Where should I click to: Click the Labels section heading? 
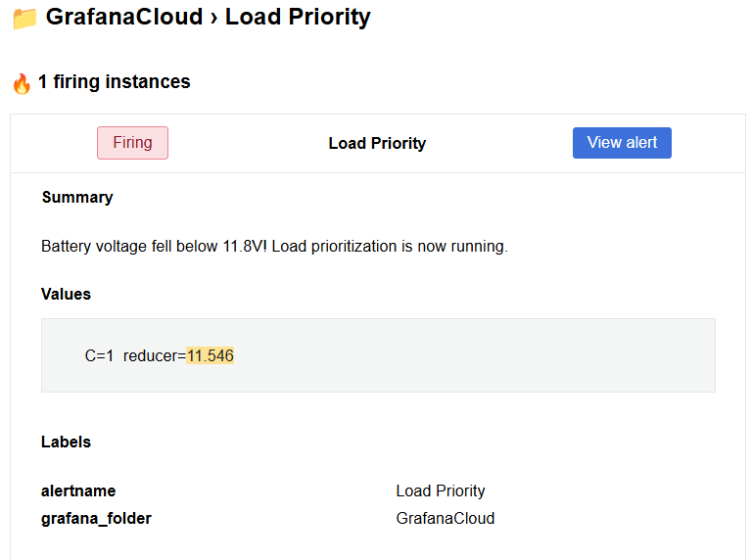coord(66,442)
